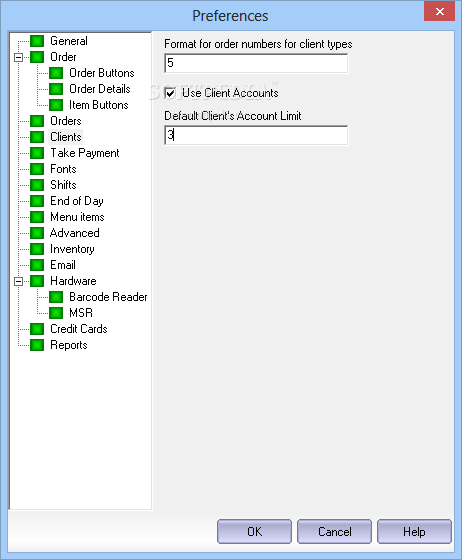Go to Reports preferences

[x=69, y=345]
